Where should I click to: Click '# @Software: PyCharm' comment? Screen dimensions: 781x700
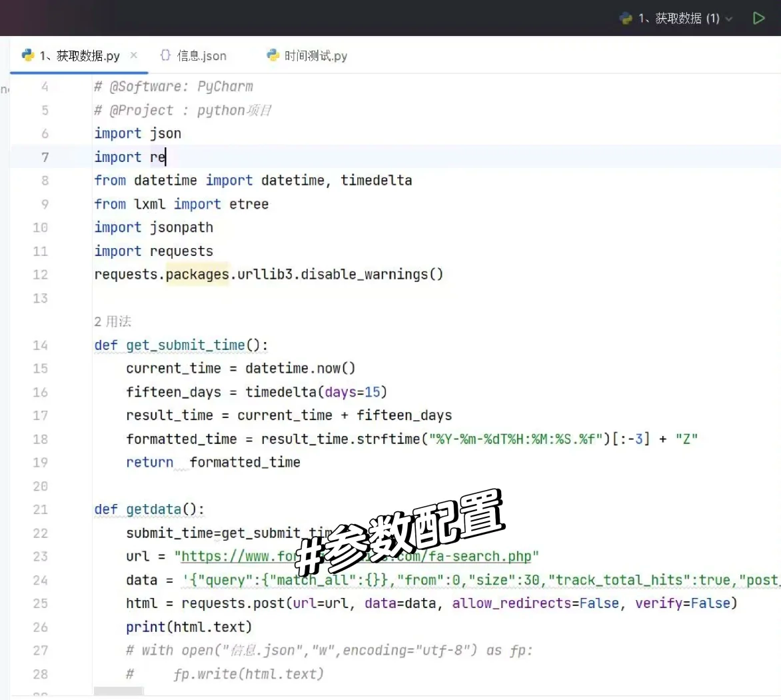[173, 87]
